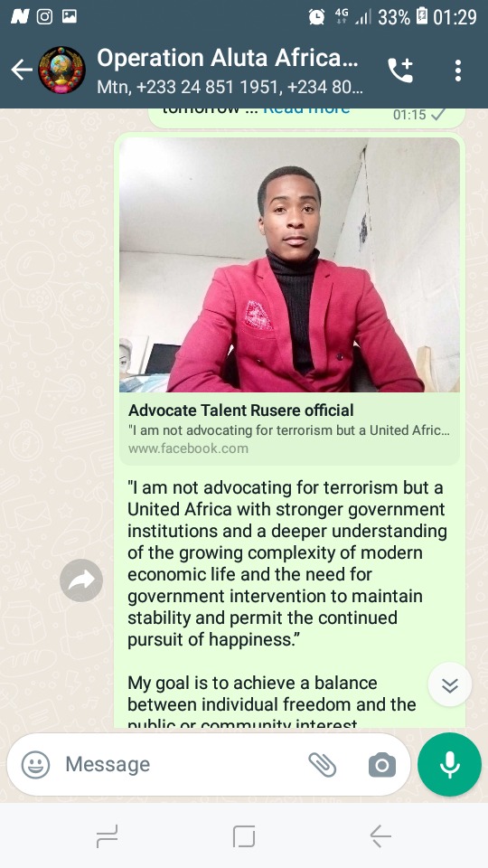Tap the Android navigation back button

tap(380, 835)
